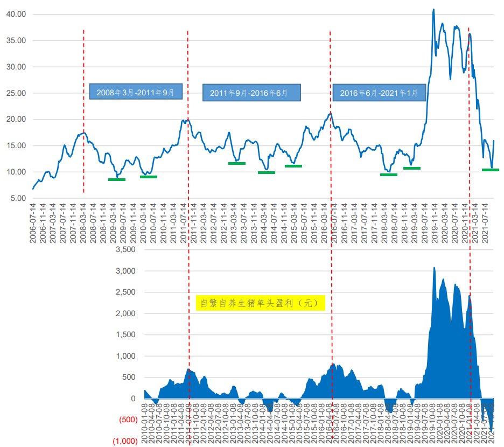Click the green bar below the 2019 price low
This screenshot has height=447, width=504.
click(412, 168)
